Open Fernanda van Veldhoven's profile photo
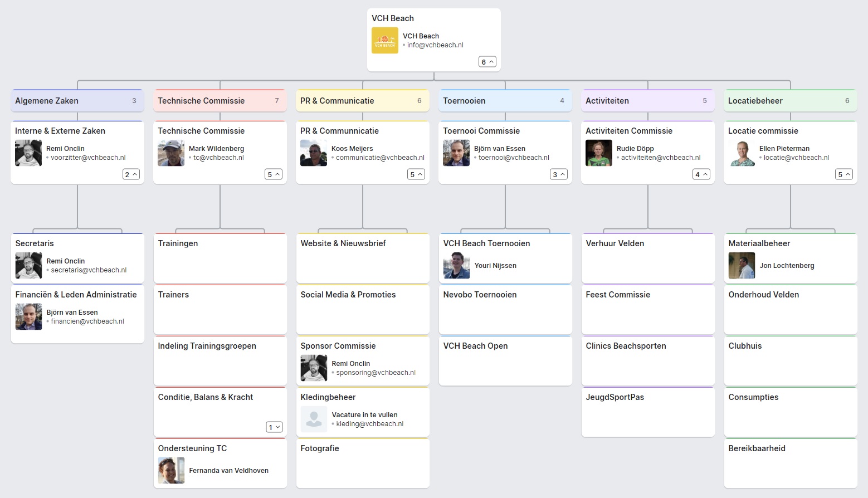The height and width of the screenshot is (498, 868). coord(171,471)
